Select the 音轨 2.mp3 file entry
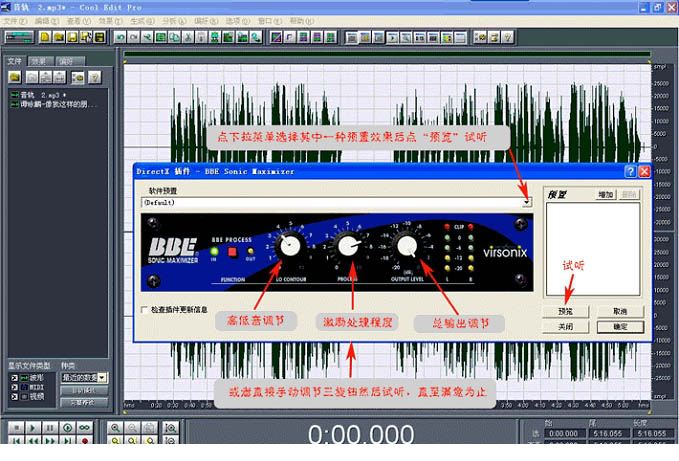The height and width of the screenshot is (461, 679). 39,95
